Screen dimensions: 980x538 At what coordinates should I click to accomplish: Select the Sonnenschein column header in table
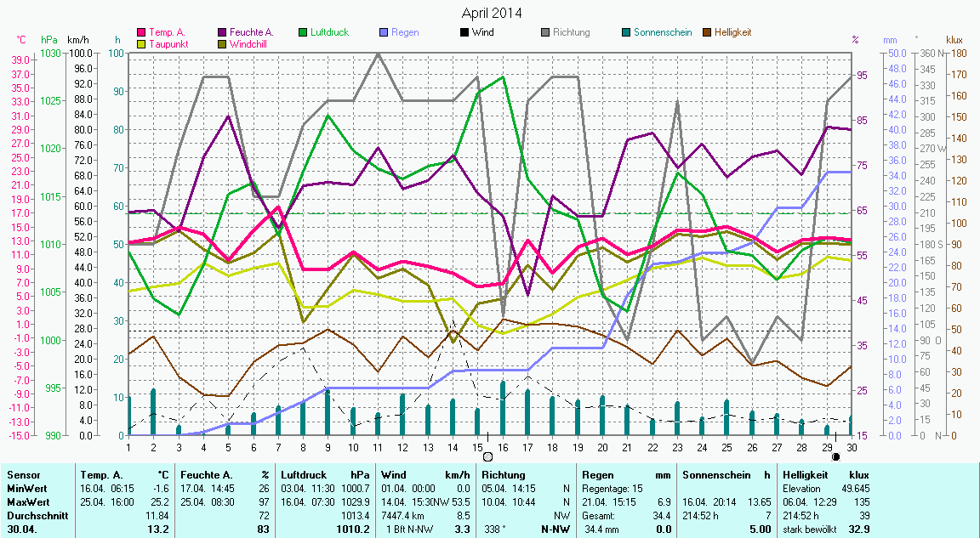[x=711, y=474]
